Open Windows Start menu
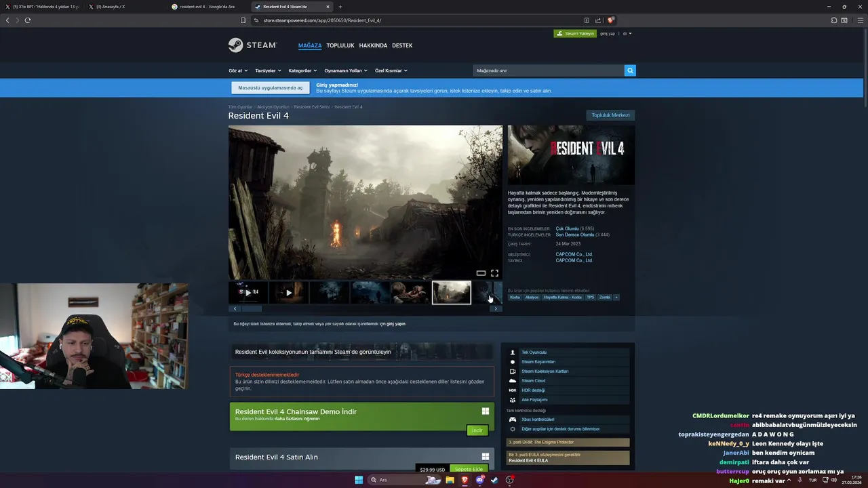The width and height of the screenshot is (868, 488). click(x=359, y=480)
